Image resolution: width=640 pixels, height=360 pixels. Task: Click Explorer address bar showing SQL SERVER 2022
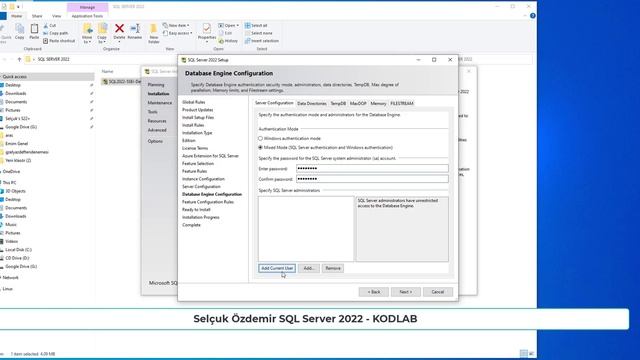pos(53,59)
